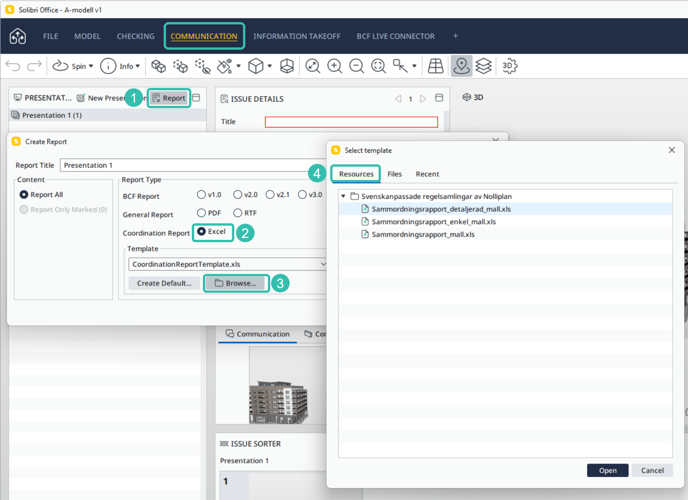Image resolution: width=688 pixels, height=500 pixels.
Task: Switch to Files tab in Select template
Action: pos(394,174)
